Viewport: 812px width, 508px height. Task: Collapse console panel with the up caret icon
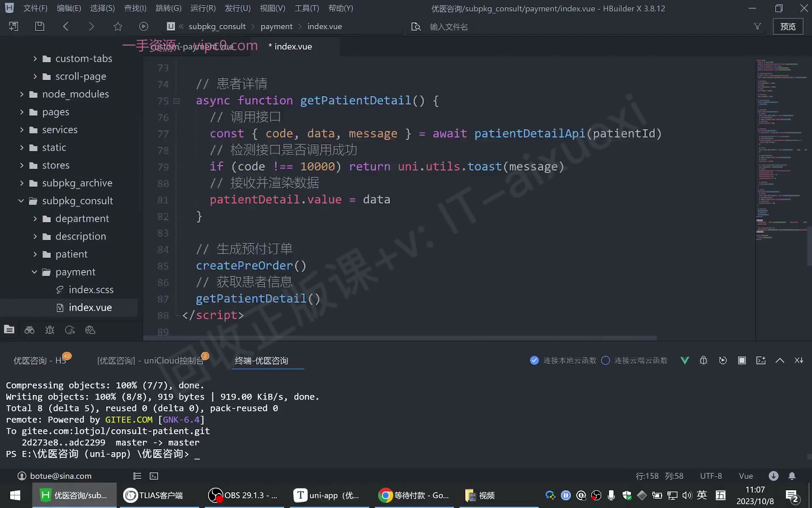tap(780, 360)
